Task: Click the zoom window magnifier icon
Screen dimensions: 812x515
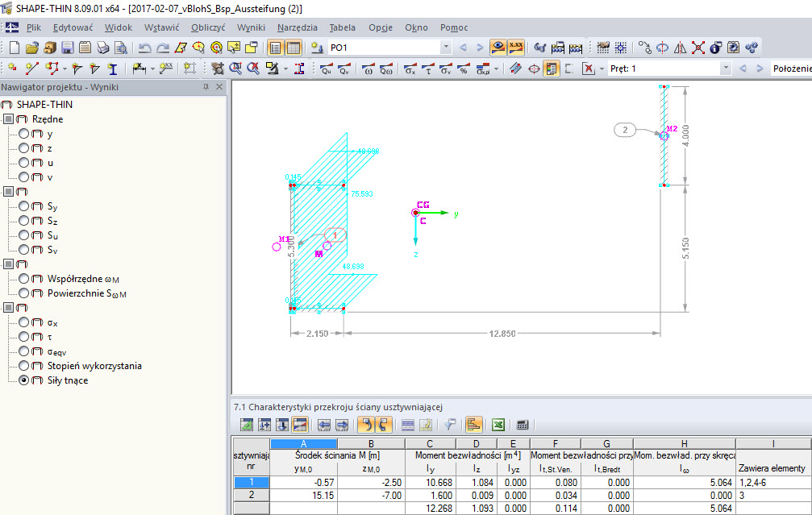Action: tap(235, 69)
